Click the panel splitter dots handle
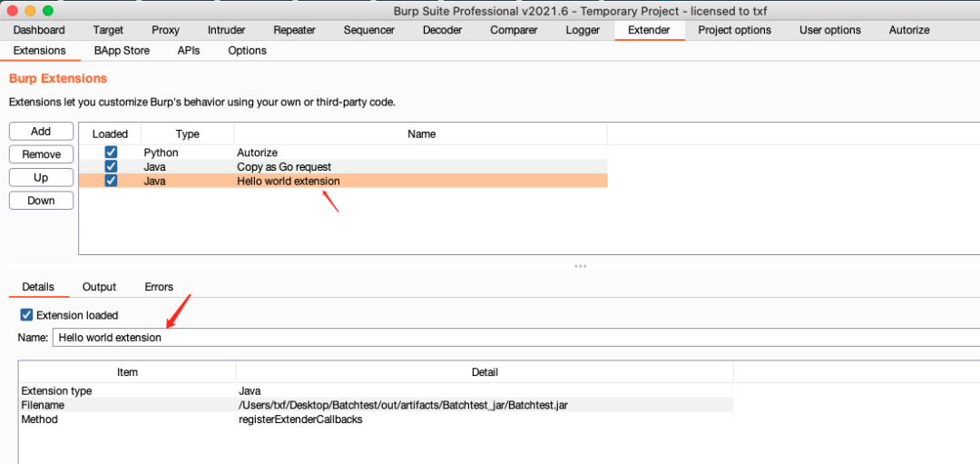Viewport: 980px width, 464px height. point(581,266)
